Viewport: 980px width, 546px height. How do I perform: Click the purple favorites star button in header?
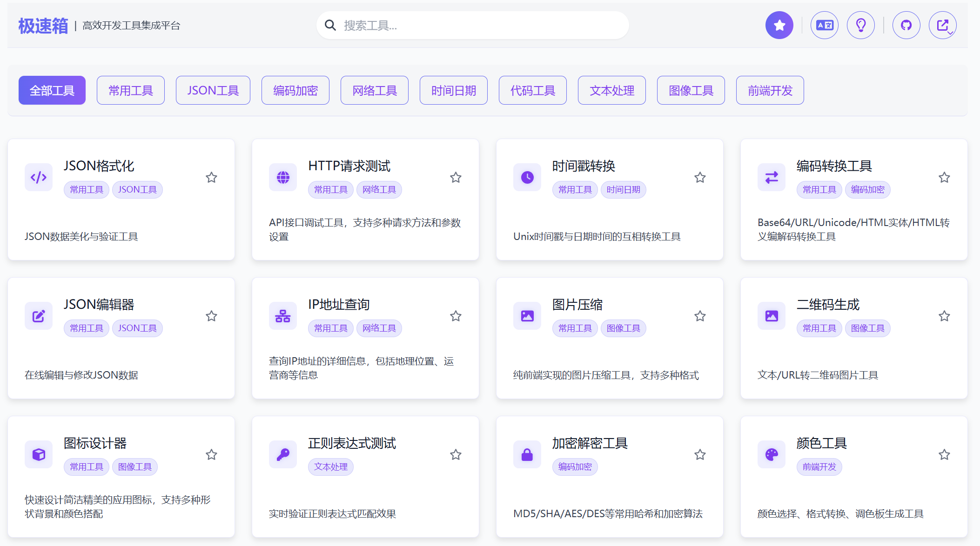(779, 25)
